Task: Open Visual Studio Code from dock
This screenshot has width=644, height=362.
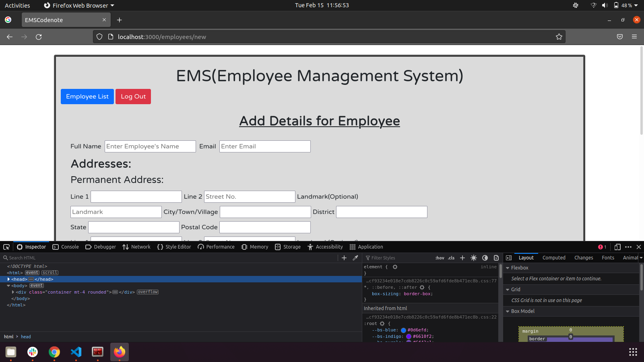Action: pyautogui.click(x=76, y=352)
